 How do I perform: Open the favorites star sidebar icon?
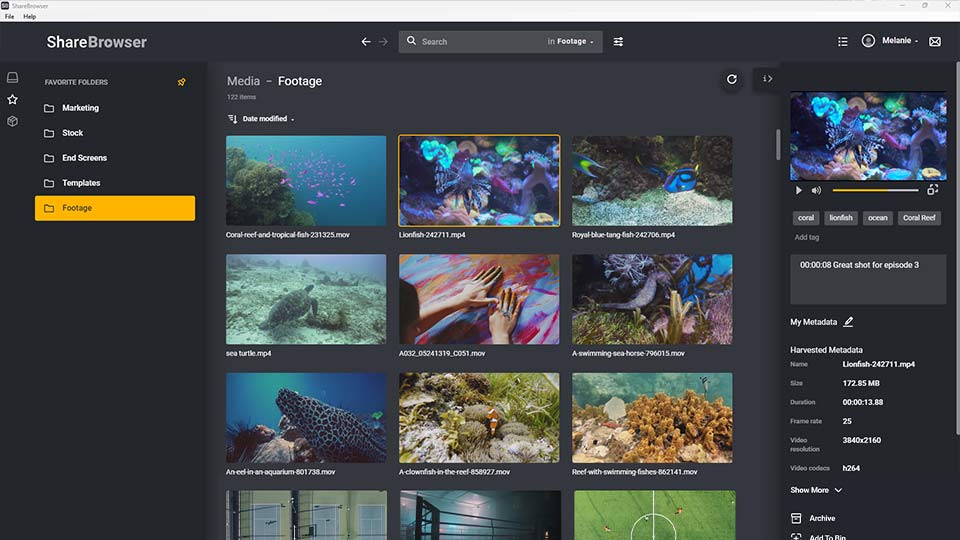click(x=12, y=99)
